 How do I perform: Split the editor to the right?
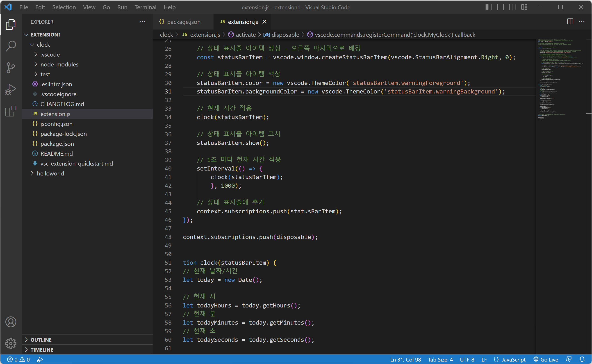570,22
